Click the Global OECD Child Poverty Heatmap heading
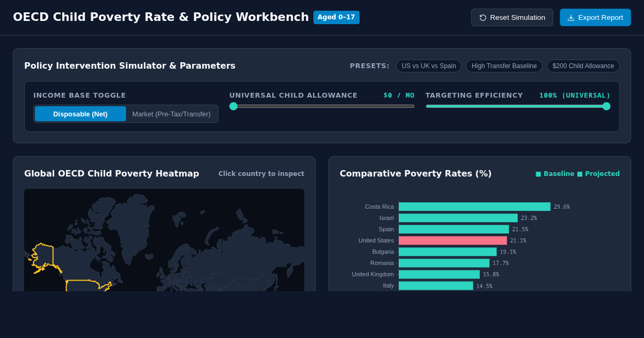The height and width of the screenshot is (338, 644). point(112,174)
